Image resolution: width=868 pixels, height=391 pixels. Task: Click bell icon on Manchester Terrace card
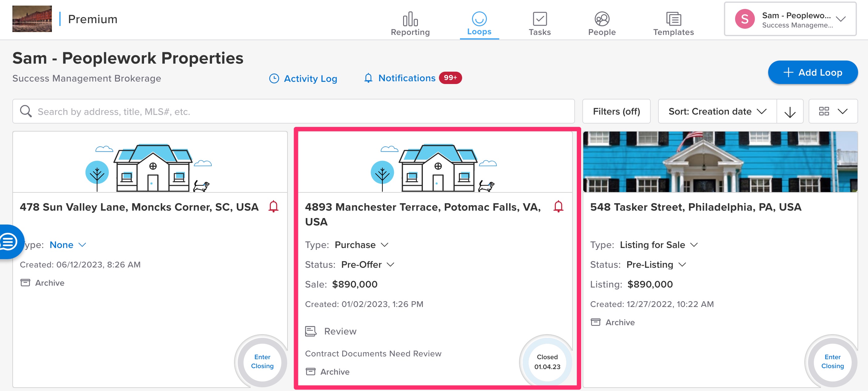click(x=558, y=206)
